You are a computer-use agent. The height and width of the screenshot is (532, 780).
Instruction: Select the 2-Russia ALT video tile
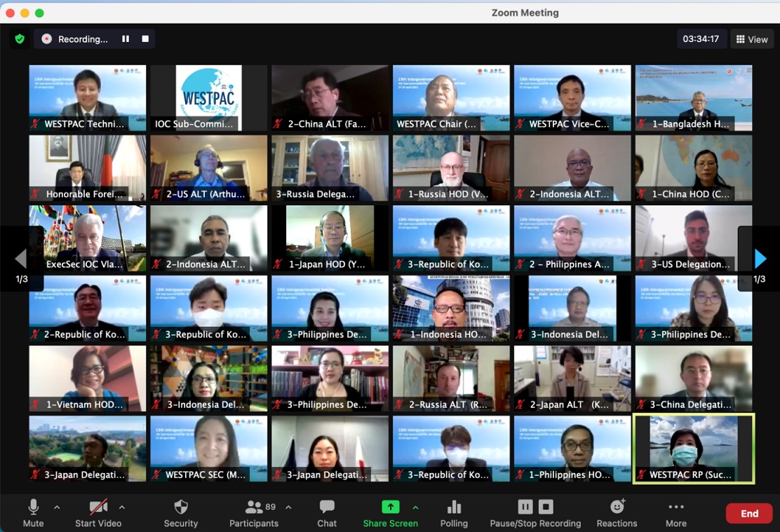pos(451,378)
